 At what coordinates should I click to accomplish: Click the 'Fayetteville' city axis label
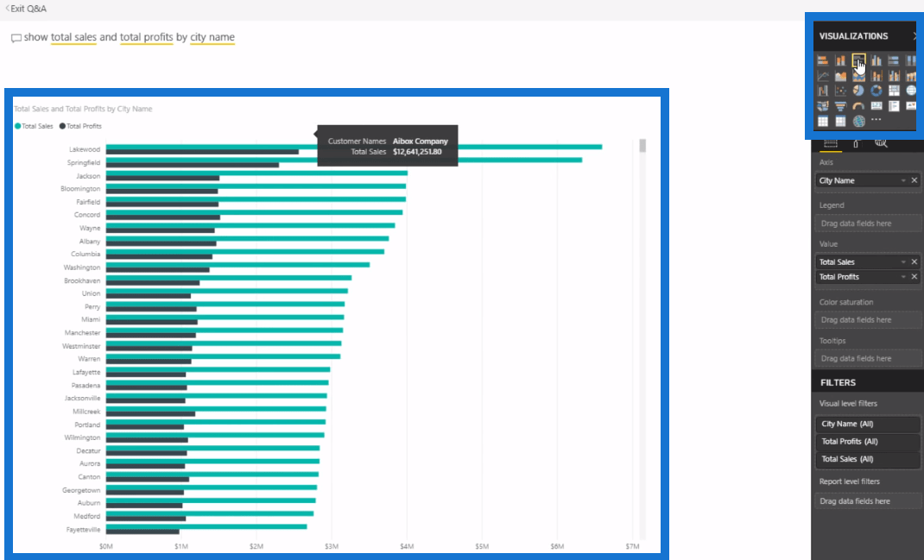(x=83, y=530)
